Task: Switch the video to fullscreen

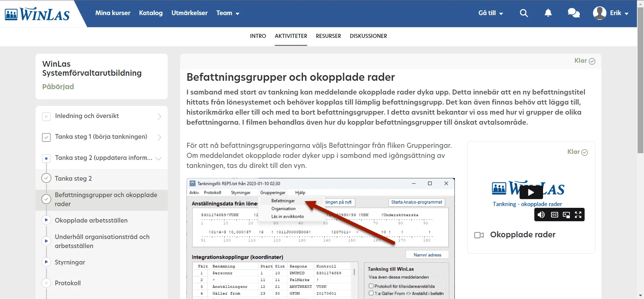Action: (578, 215)
